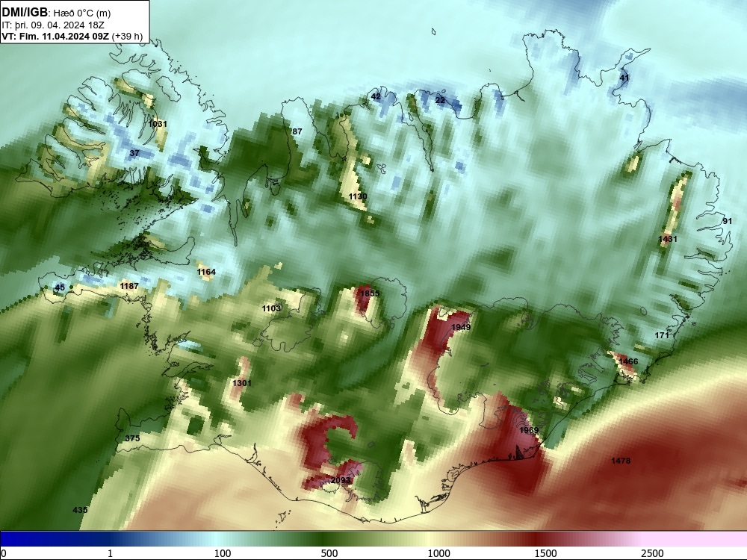Click the map value '22'
The image size is (747, 560).
pyautogui.click(x=440, y=100)
